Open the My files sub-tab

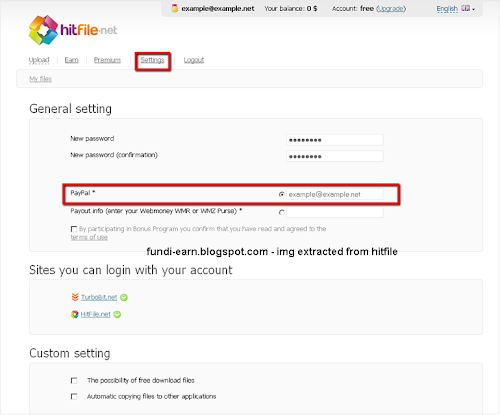(40, 79)
